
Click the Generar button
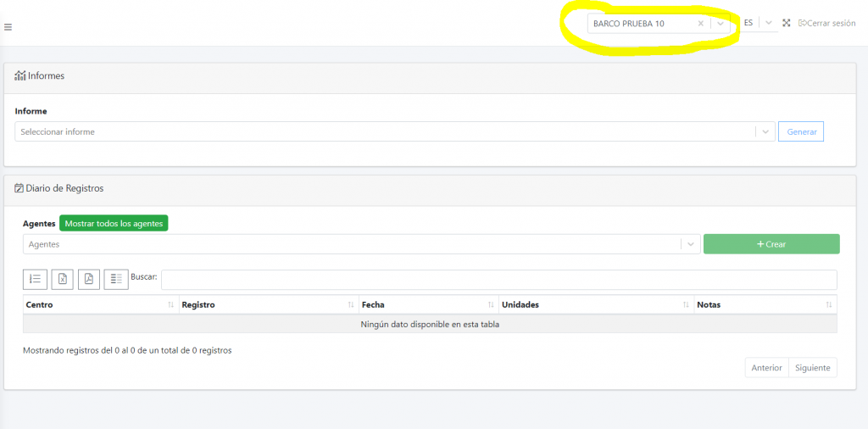click(801, 131)
